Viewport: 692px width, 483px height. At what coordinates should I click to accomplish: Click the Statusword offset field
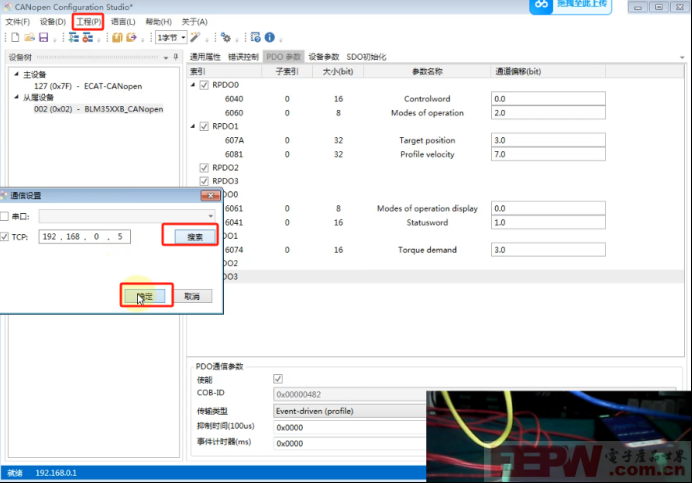point(548,223)
